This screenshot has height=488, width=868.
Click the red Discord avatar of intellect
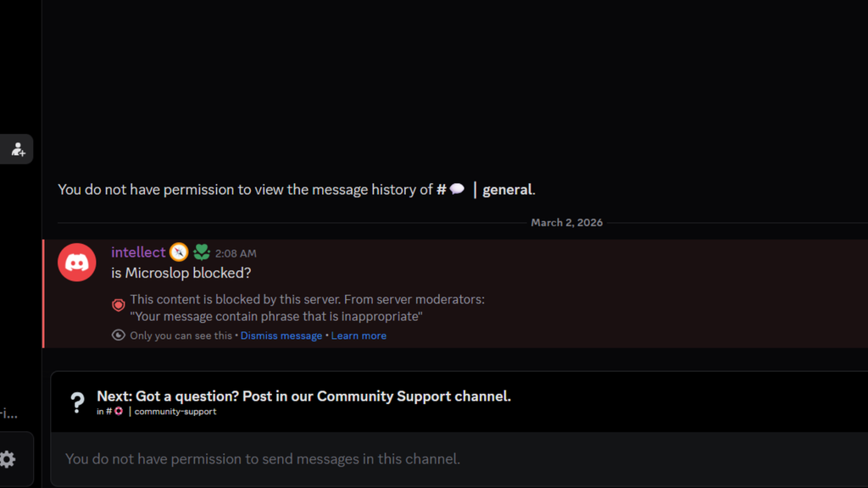pyautogui.click(x=77, y=262)
